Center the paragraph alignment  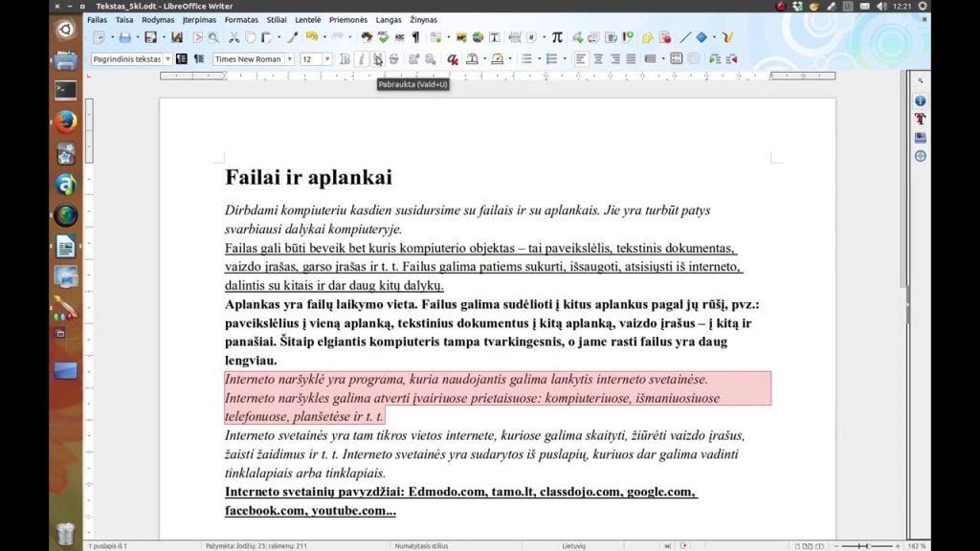click(598, 59)
